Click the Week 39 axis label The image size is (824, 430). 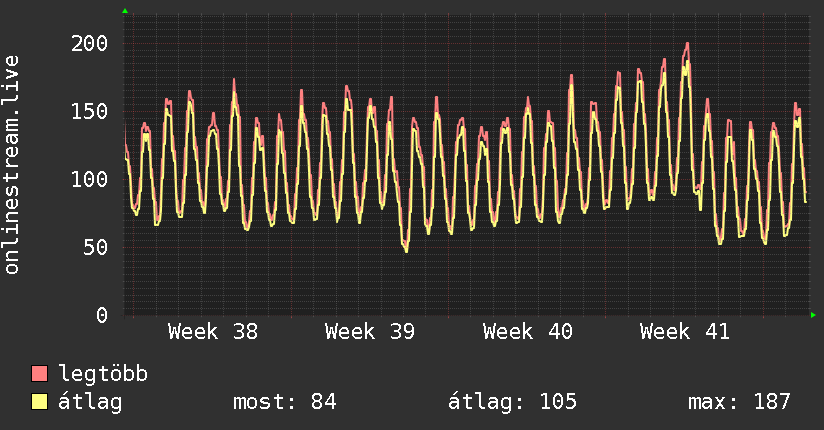[370, 332]
